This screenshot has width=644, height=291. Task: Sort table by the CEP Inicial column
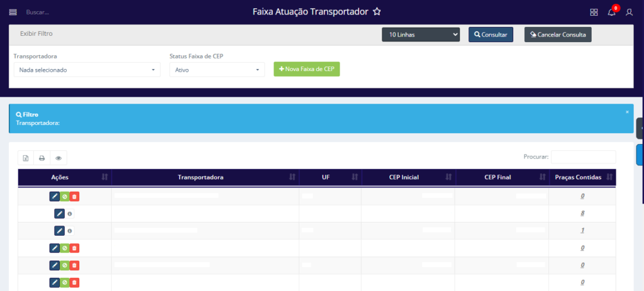[x=408, y=177]
